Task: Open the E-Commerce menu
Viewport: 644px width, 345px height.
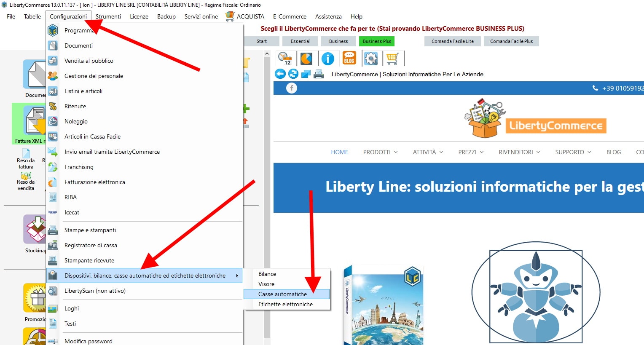Action: coord(290,16)
